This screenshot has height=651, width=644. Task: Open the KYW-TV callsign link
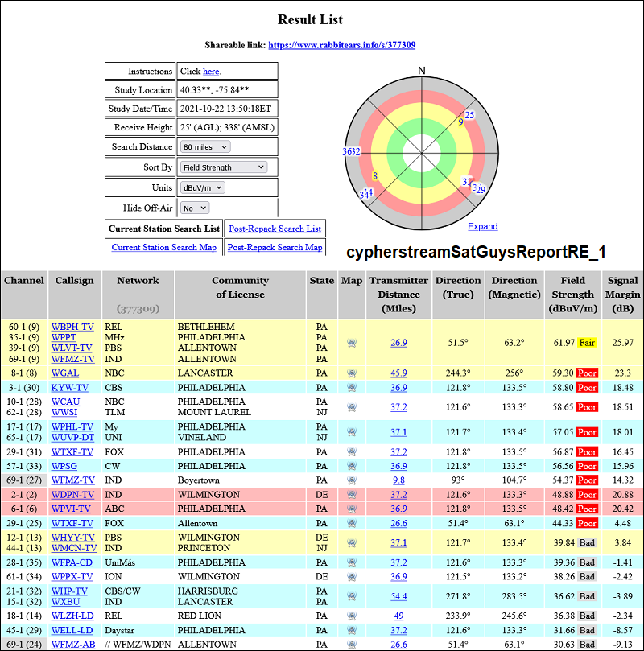point(70,388)
